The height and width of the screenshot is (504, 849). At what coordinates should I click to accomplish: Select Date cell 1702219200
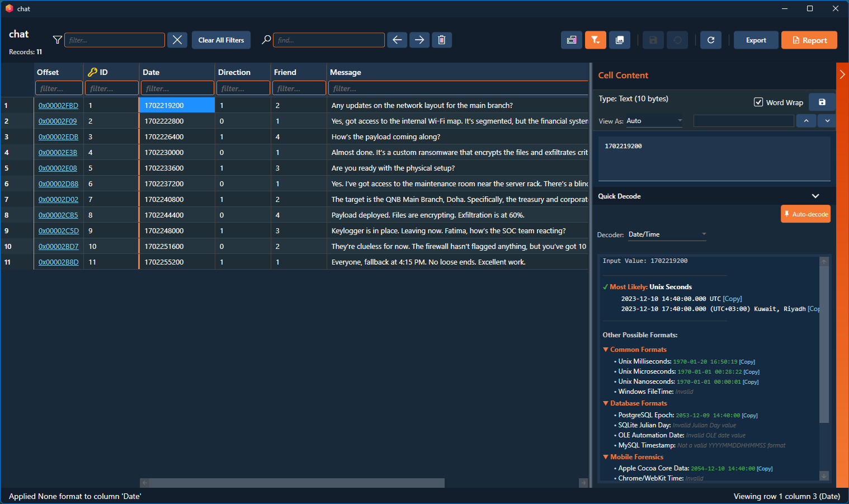click(177, 105)
